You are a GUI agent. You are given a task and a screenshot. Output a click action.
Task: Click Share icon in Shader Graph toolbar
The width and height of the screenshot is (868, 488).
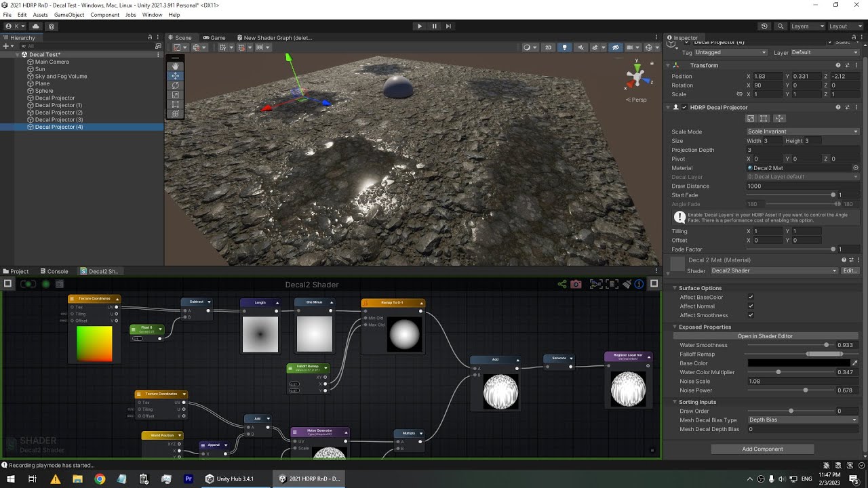pos(561,285)
